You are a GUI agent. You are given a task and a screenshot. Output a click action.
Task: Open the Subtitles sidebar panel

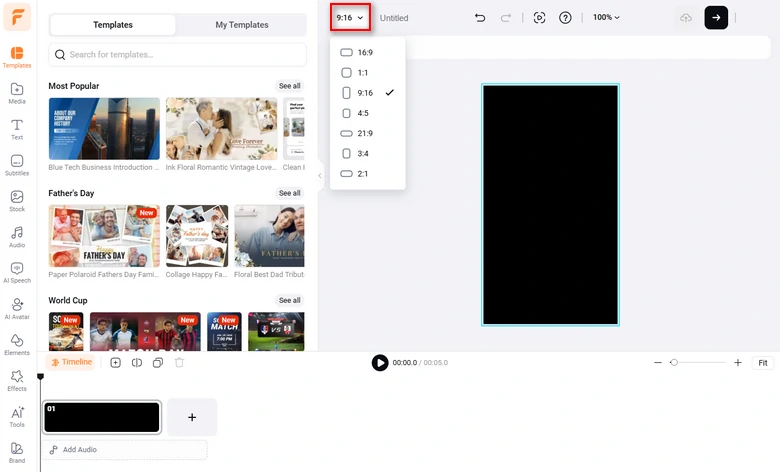tap(17, 165)
